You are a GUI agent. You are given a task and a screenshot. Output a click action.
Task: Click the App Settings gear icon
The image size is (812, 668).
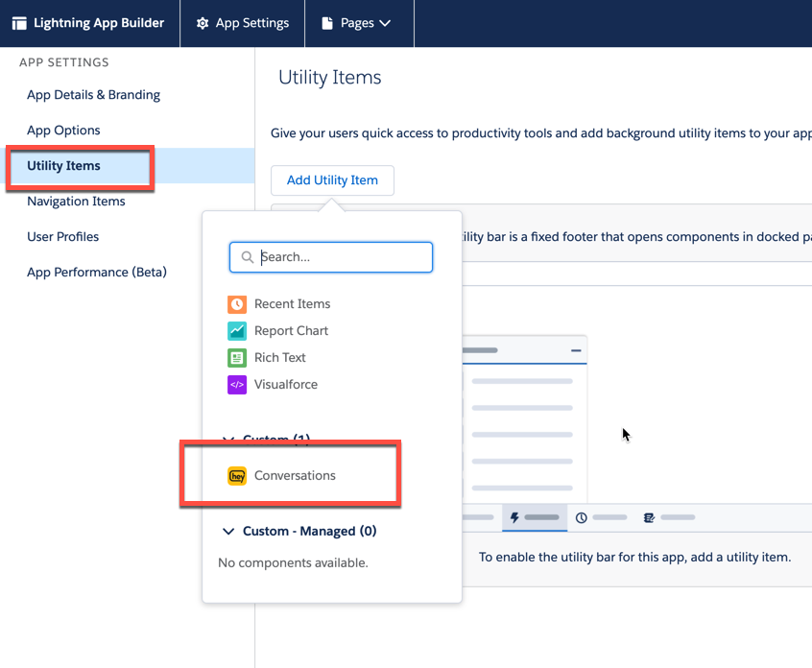point(203,23)
